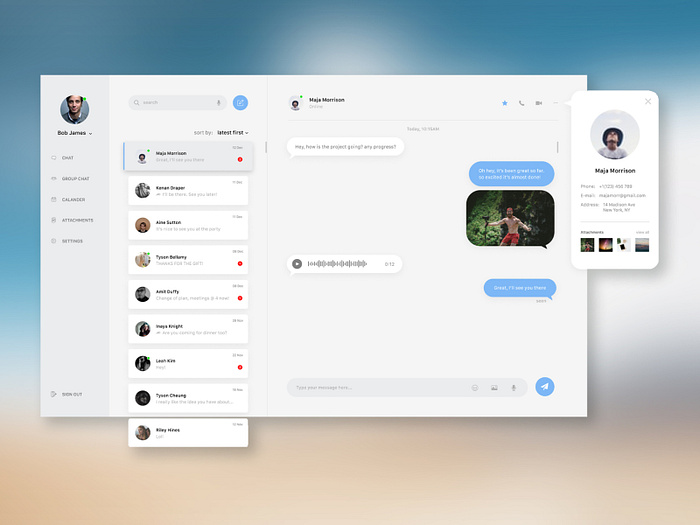This screenshot has width=700, height=525.
Task: Open fourth attachment landscape thumbnail
Action: point(642,245)
